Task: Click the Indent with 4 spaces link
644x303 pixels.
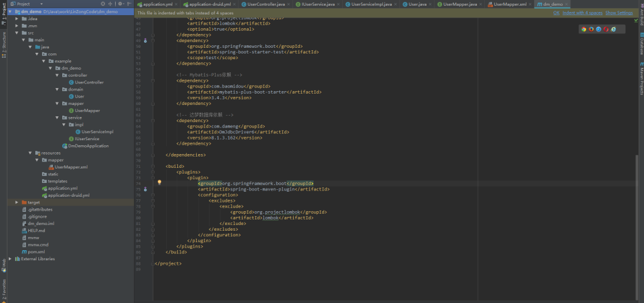Action: coord(582,13)
